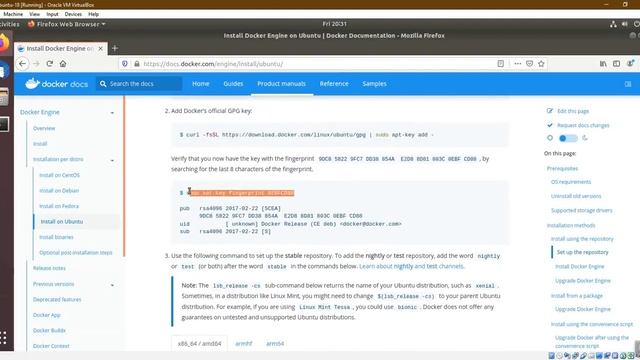The width and height of the screenshot is (640, 360).
Task: Select the x86_64 / amd64 tab
Action: point(200,344)
